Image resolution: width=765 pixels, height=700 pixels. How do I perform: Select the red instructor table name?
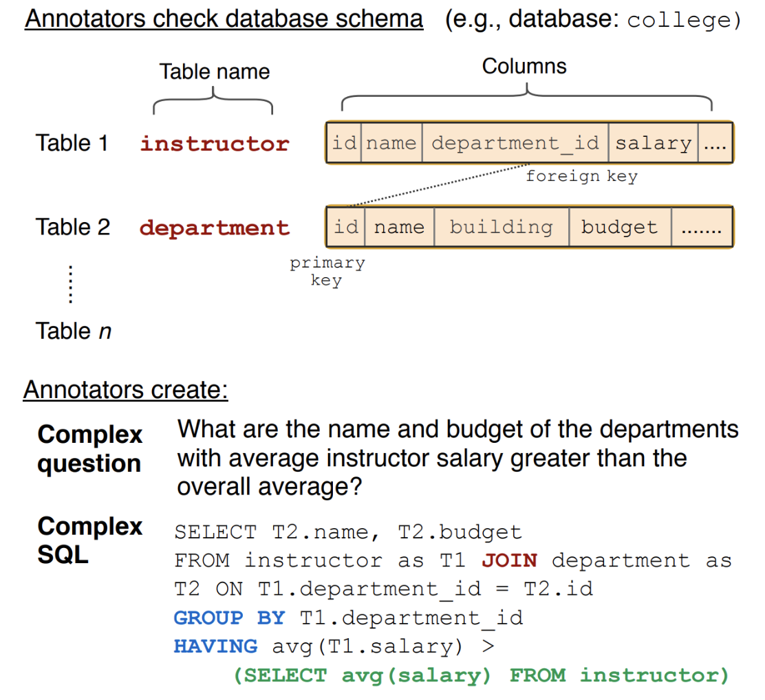[215, 144]
